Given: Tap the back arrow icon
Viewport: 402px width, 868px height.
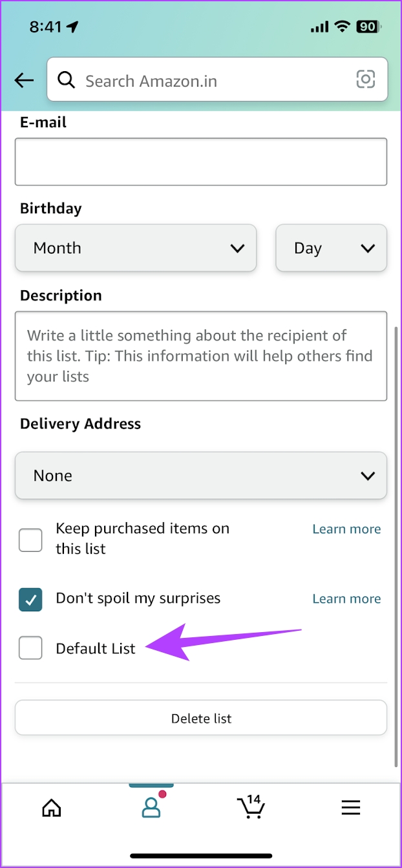Looking at the screenshot, I should (x=25, y=80).
